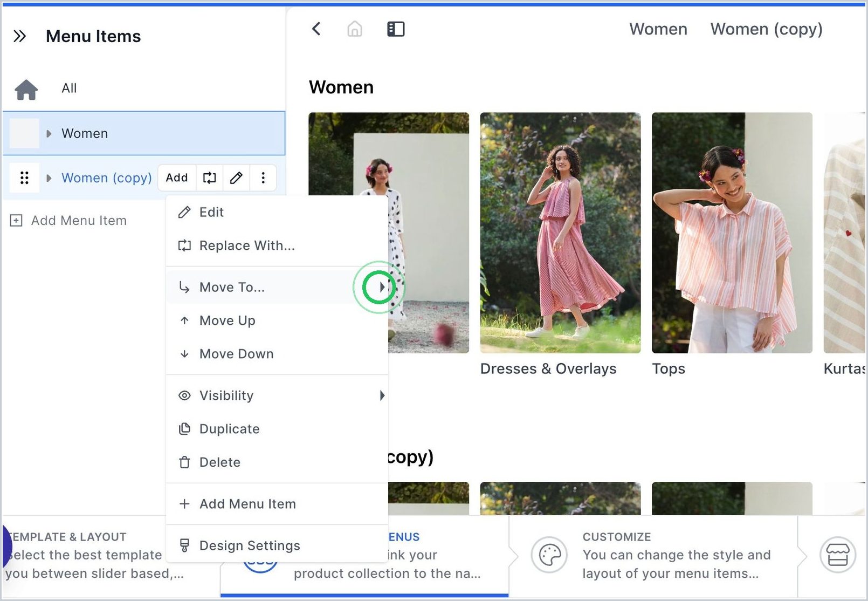This screenshot has width=868, height=601.
Task: Select the All menu item row
Action: pos(144,88)
